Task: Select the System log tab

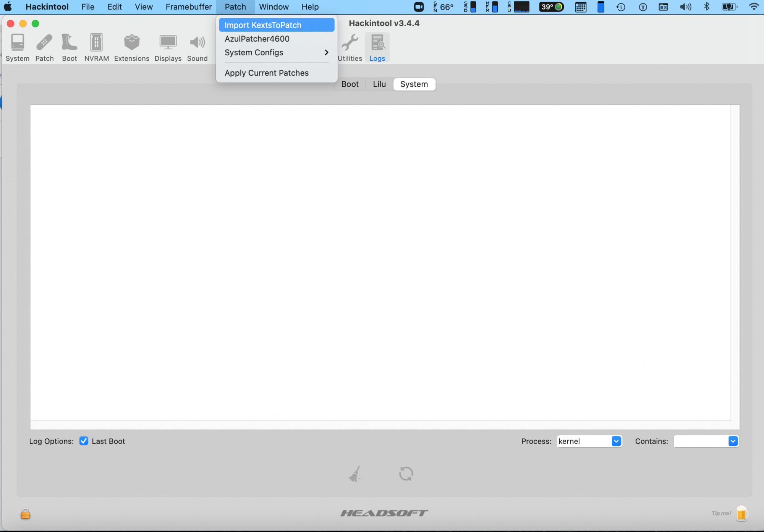Action: (x=414, y=84)
